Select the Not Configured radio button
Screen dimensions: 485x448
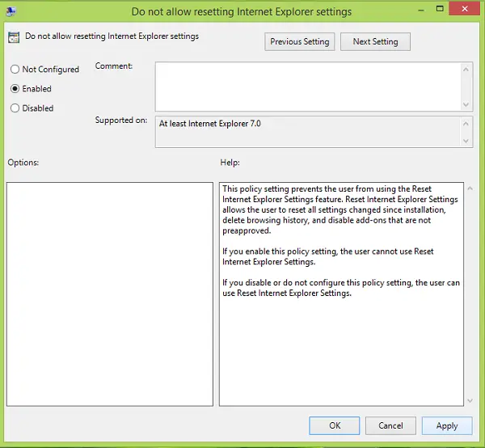pos(15,69)
